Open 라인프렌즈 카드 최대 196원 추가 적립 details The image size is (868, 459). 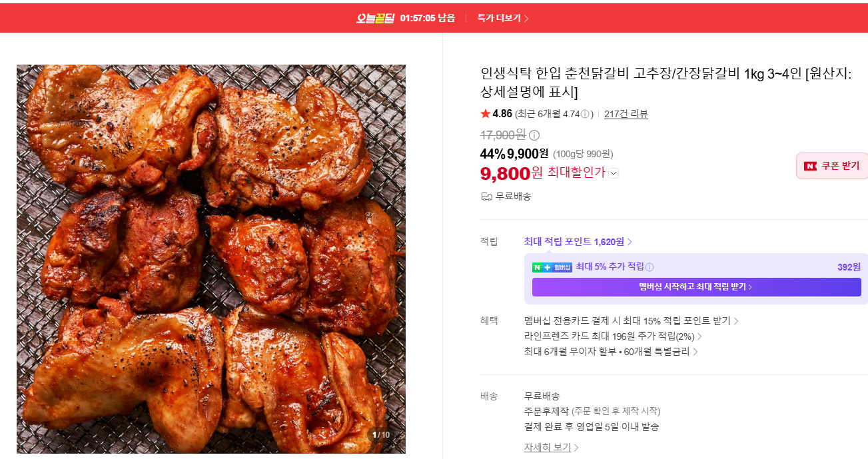point(613,336)
